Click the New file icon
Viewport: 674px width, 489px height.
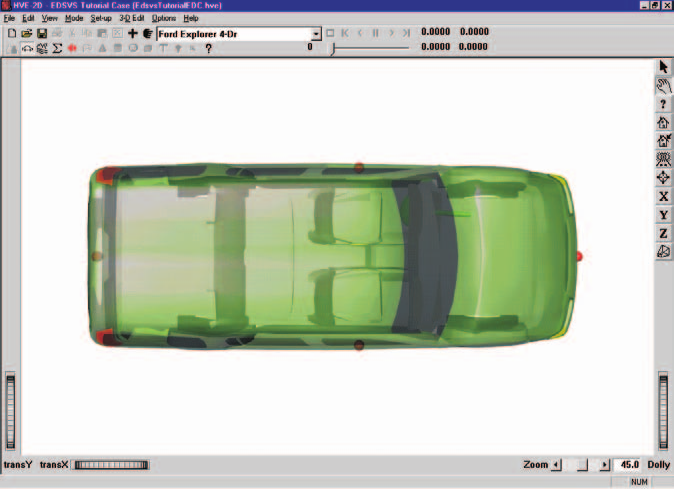[12, 34]
